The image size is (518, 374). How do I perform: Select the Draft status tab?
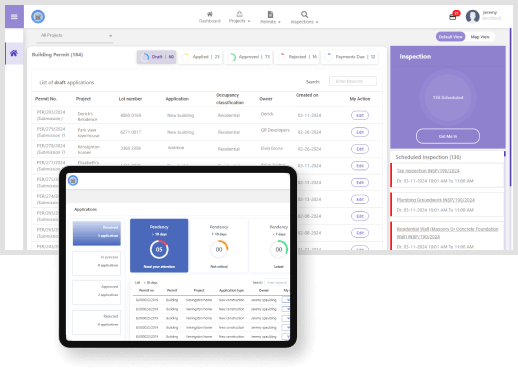pyautogui.click(x=157, y=57)
